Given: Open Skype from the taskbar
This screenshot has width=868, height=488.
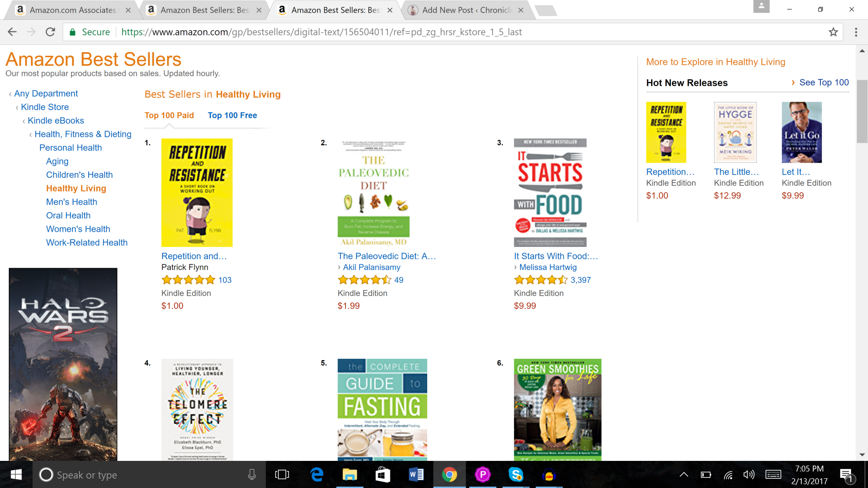Looking at the screenshot, I should pyautogui.click(x=516, y=475).
